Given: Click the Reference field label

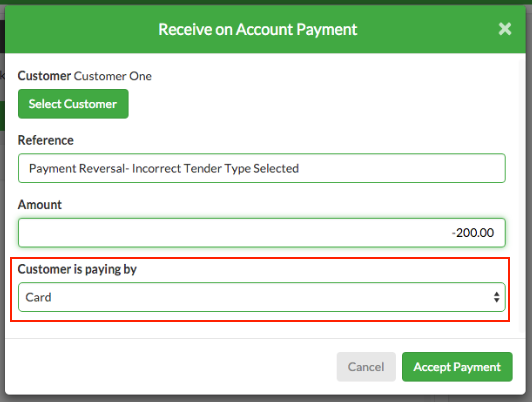Looking at the screenshot, I should (45, 140).
